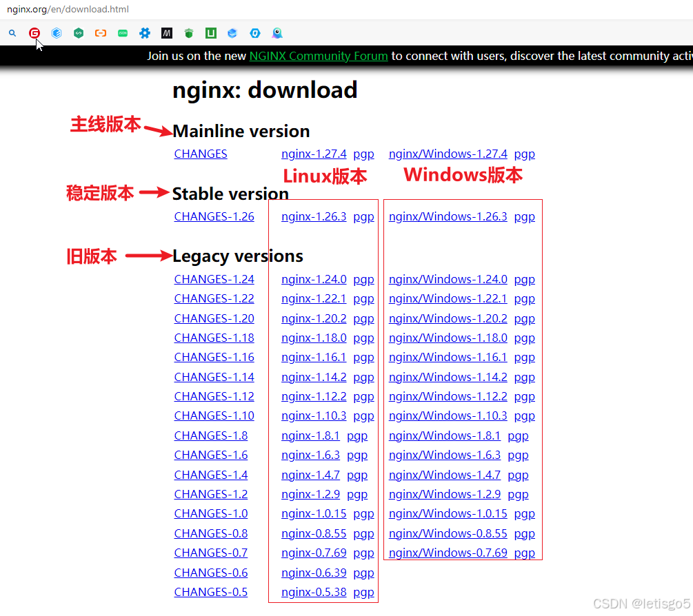Open the blue hexagon Q bookmark icon

pos(255,33)
